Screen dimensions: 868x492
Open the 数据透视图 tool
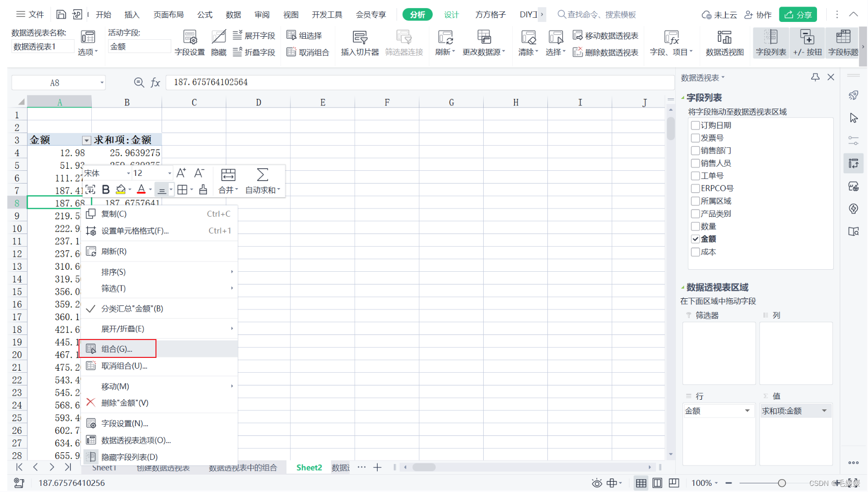[x=724, y=42]
